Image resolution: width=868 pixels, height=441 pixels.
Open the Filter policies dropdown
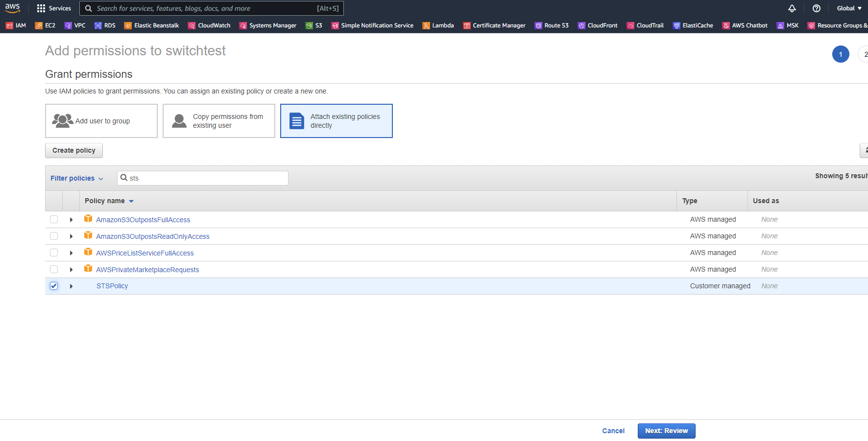coord(77,178)
